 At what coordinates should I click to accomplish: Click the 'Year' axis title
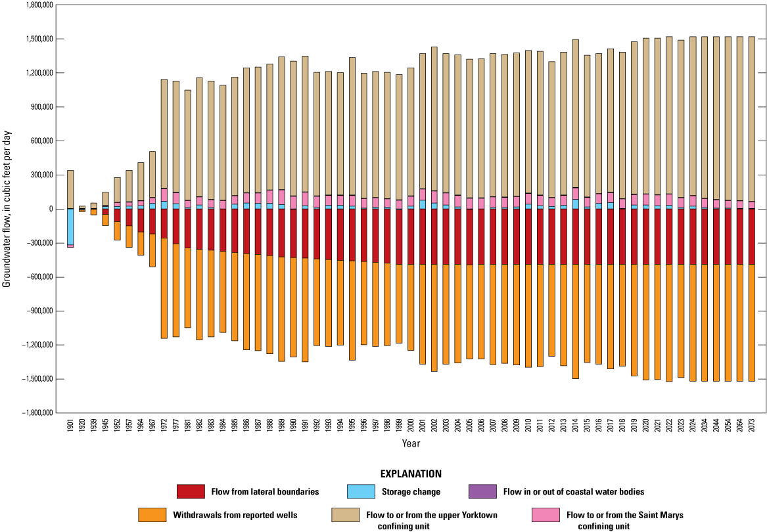tap(411, 443)
